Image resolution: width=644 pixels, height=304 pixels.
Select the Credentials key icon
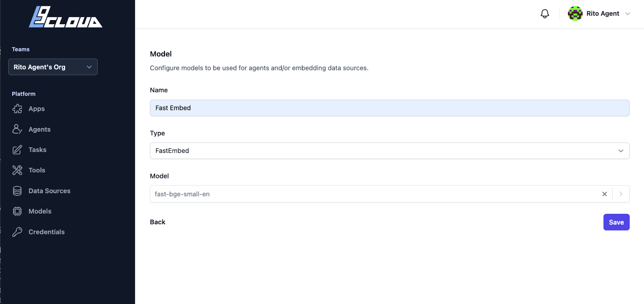point(17,232)
